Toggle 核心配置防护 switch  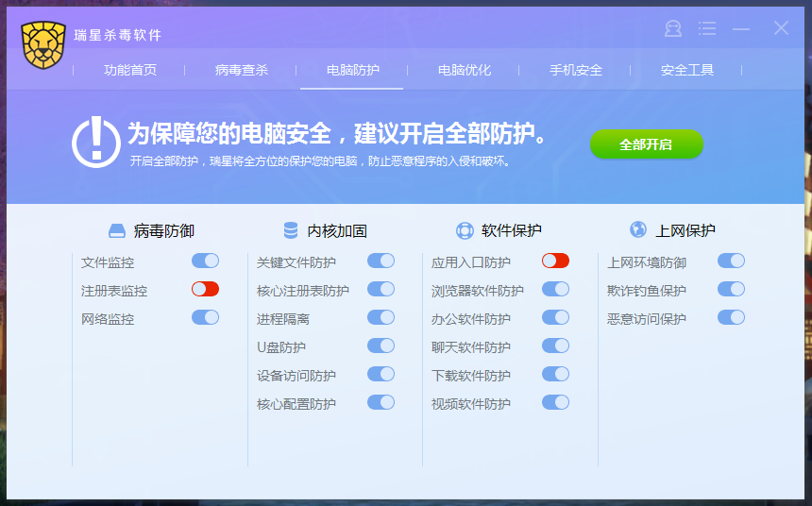[381, 402]
